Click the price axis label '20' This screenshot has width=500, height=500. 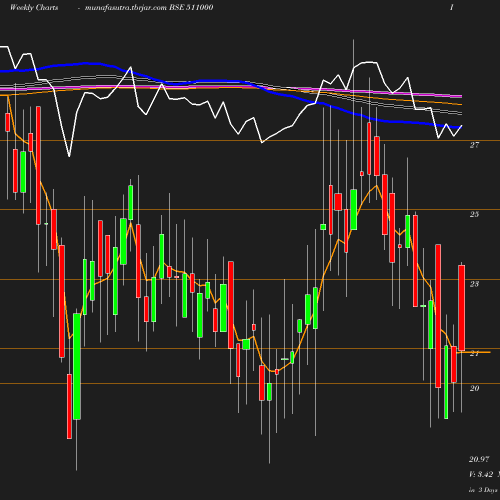pyautogui.click(x=475, y=388)
